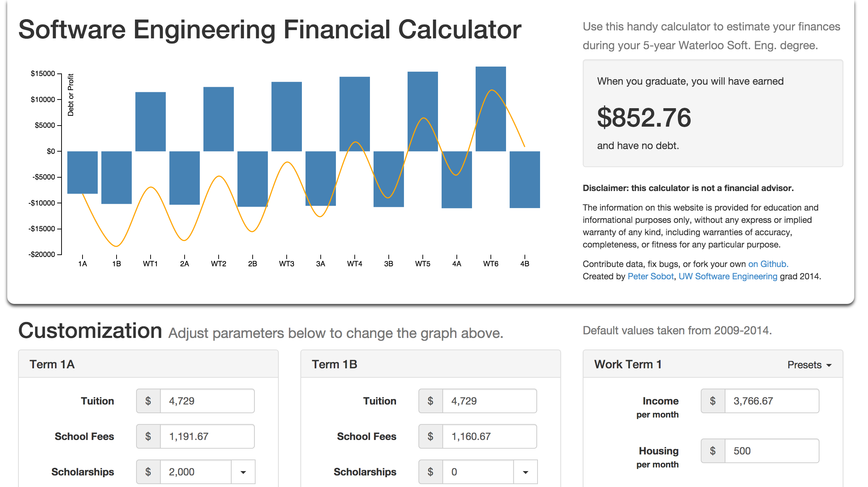Image resolution: width=868 pixels, height=487 pixels.
Task: Open the 'on Github' link
Action: pos(768,264)
